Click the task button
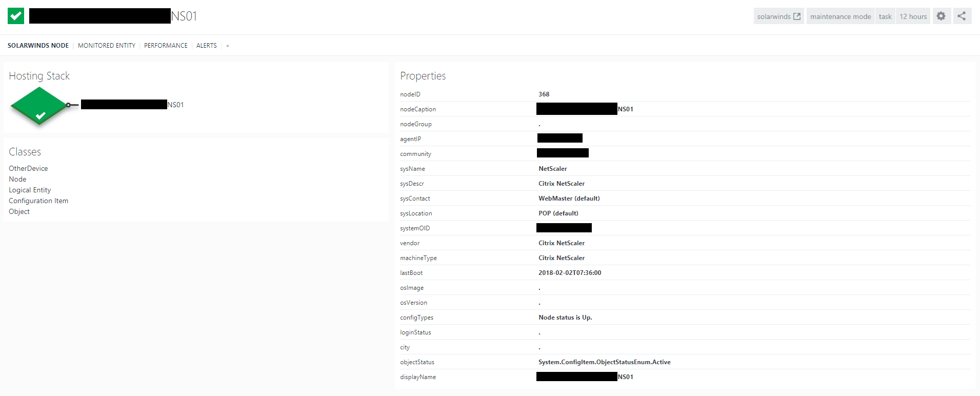Screen dimensions: 980x396 (x=885, y=16)
